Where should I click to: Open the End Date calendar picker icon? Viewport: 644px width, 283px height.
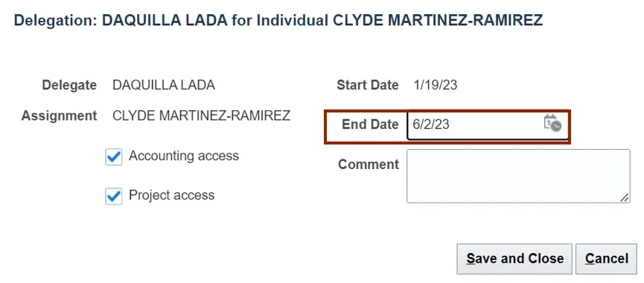(x=552, y=123)
